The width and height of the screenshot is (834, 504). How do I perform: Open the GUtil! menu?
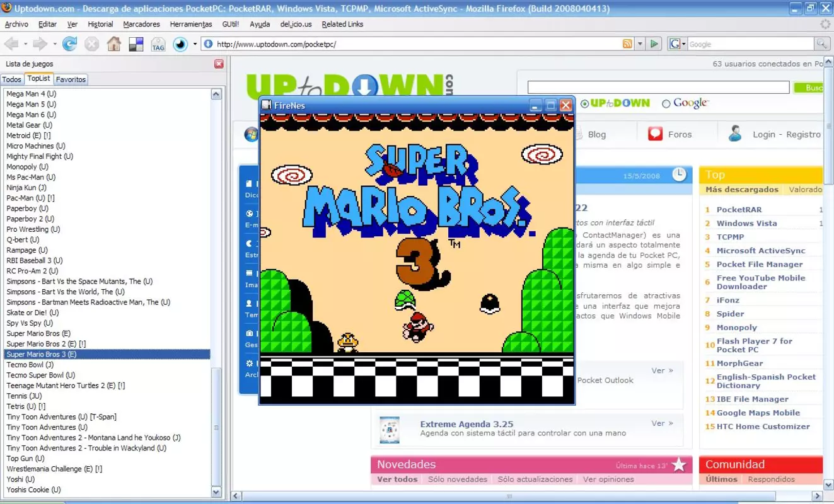231,24
